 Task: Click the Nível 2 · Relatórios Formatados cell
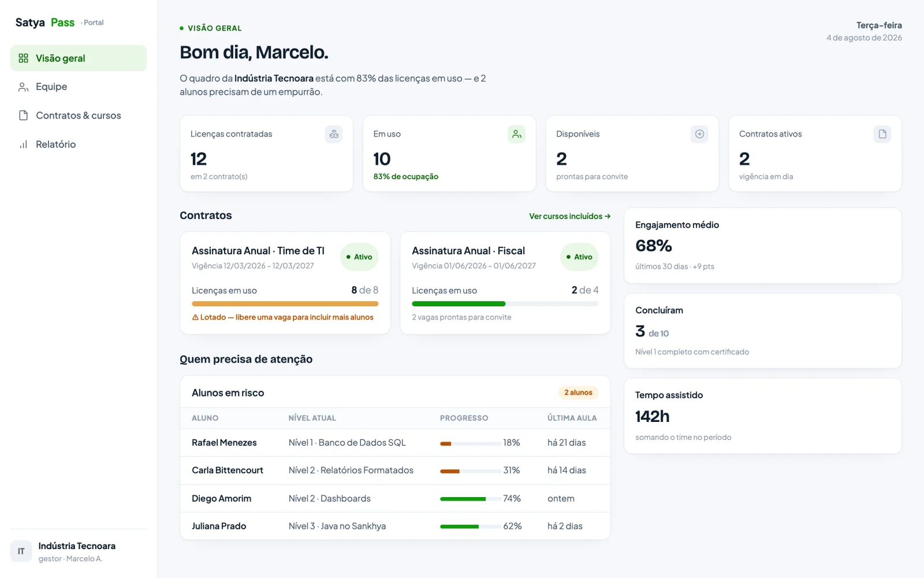point(351,470)
